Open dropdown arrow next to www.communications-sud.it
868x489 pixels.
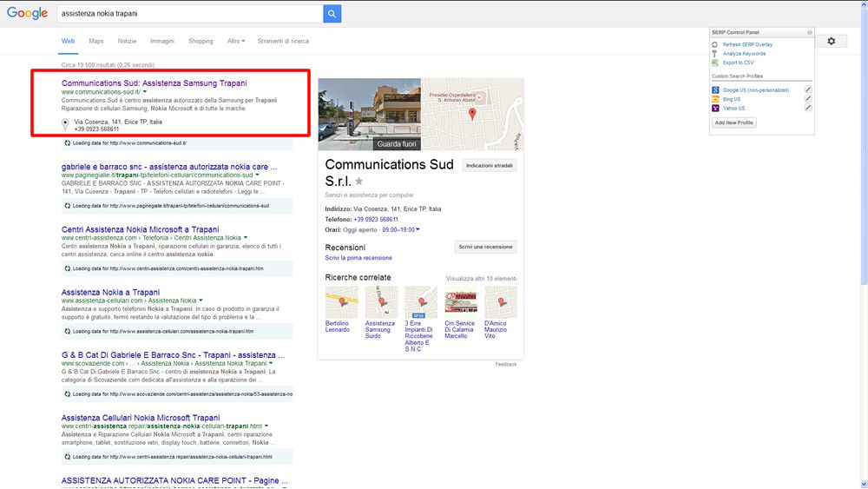[x=145, y=92]
